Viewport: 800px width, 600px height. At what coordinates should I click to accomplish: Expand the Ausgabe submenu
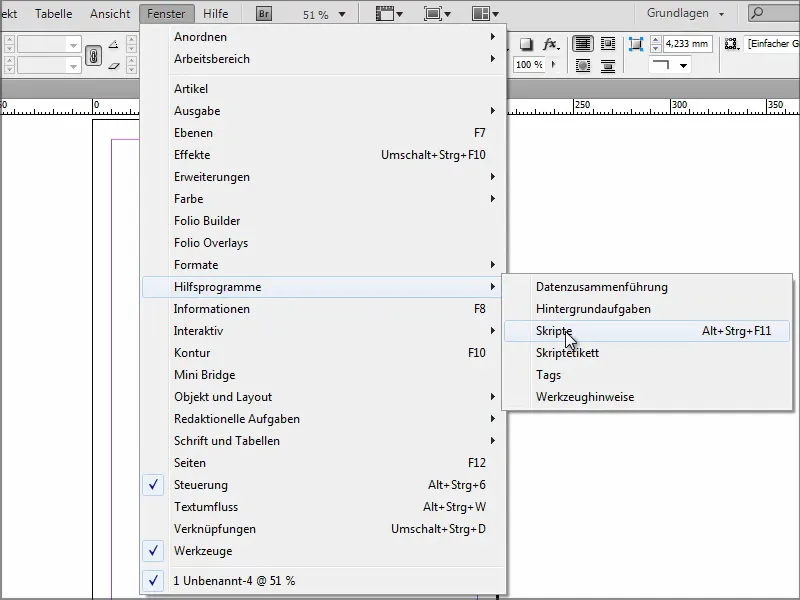tap(323, 111)
